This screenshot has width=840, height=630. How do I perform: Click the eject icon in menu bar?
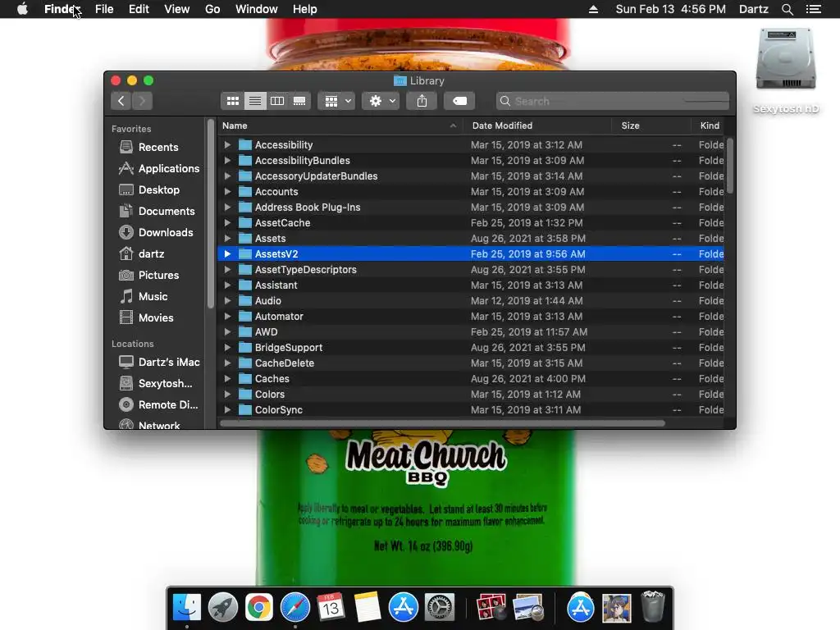[593, 9]
